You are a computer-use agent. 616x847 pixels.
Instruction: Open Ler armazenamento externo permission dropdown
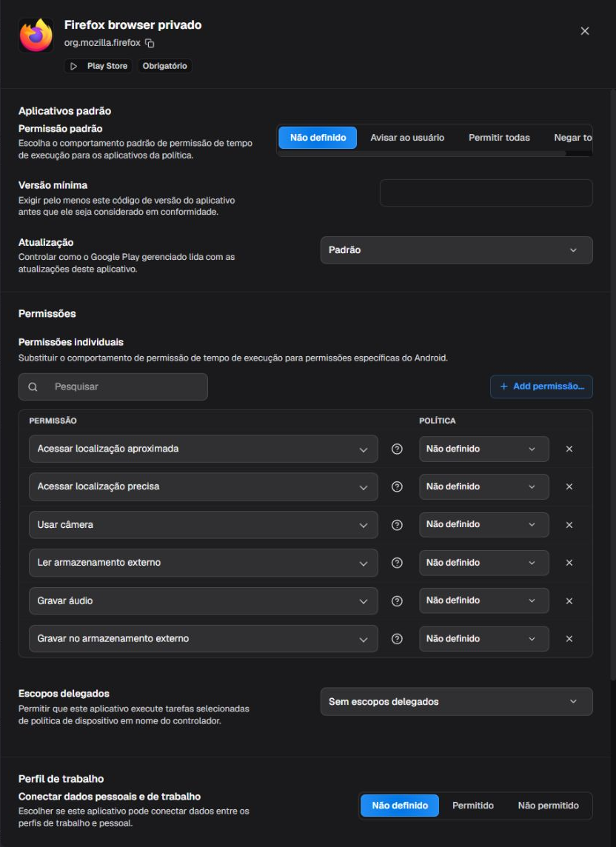pos(203,563)
